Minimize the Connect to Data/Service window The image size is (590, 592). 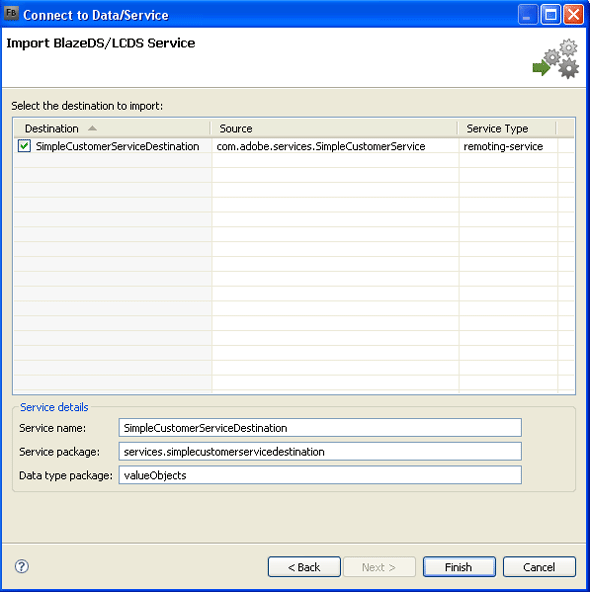coord(528,15)
